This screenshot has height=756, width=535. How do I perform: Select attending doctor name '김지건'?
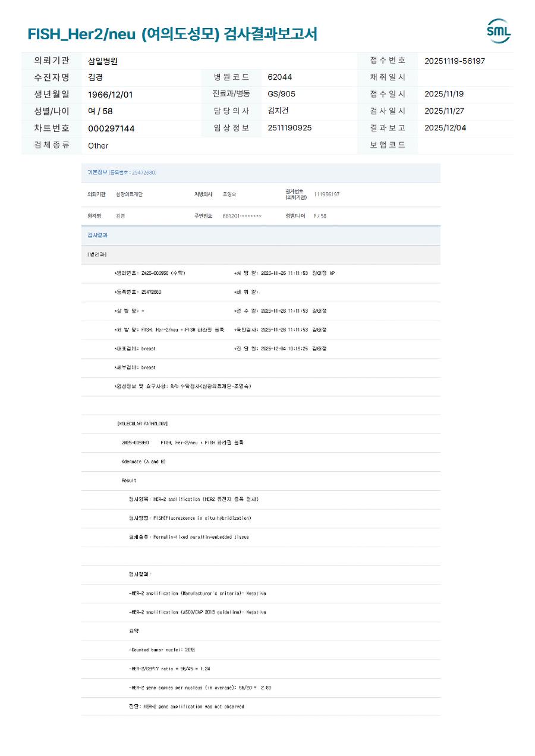278,111
